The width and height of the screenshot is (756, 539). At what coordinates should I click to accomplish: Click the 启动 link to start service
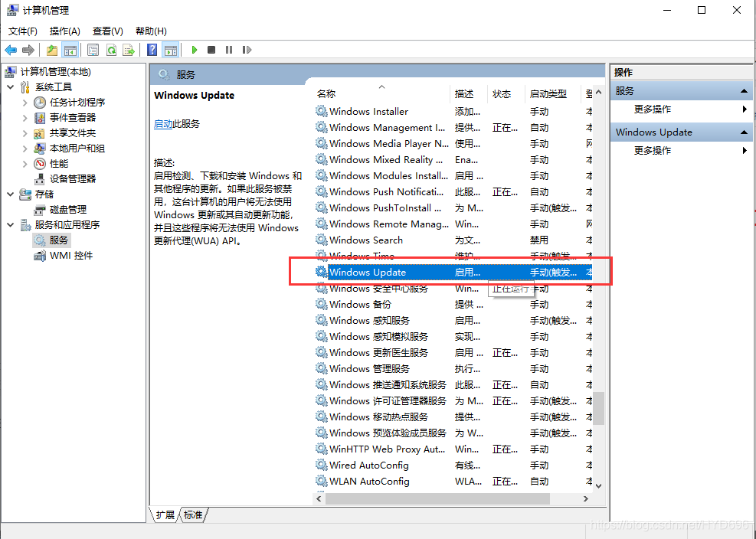coord(163,124)
